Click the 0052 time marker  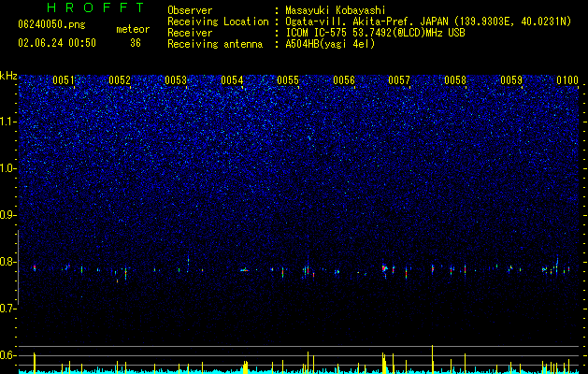(x=120, y=80)
